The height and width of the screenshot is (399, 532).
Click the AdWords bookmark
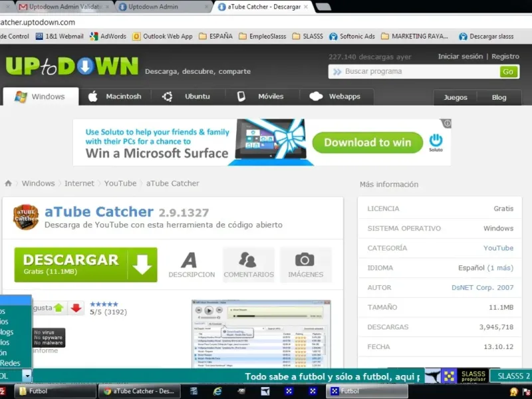click(108, 37)
